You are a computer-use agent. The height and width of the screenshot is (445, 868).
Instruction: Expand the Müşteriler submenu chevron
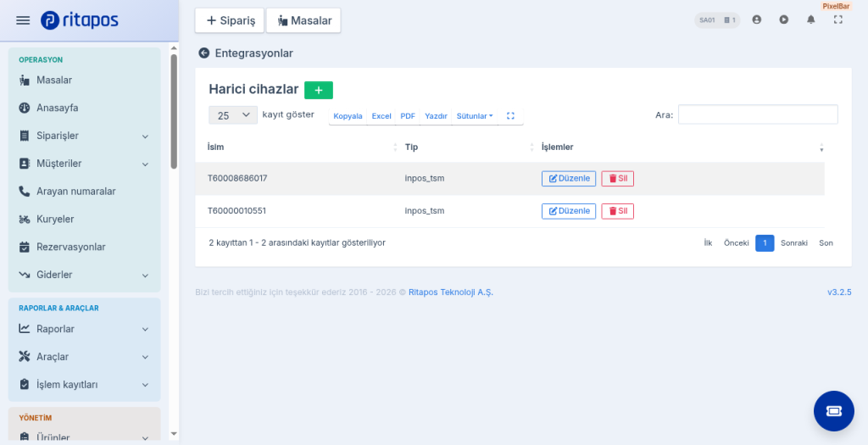[x=145, y=164]
